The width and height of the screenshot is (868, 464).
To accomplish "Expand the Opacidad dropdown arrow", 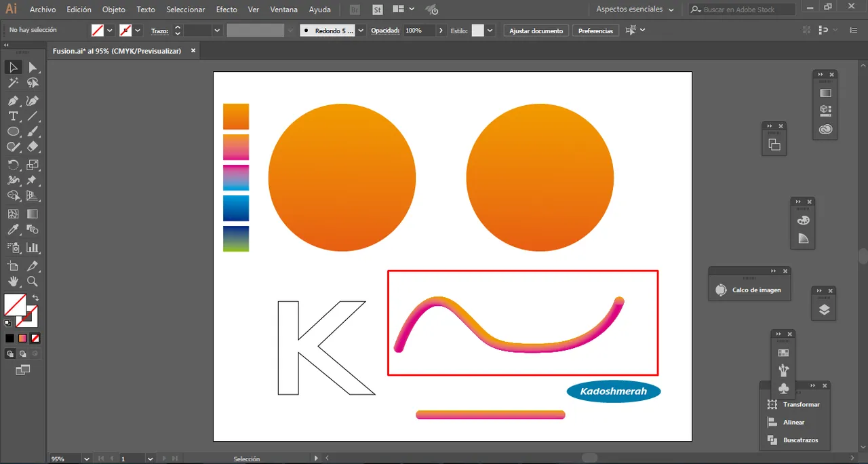I will pos(441,31).
